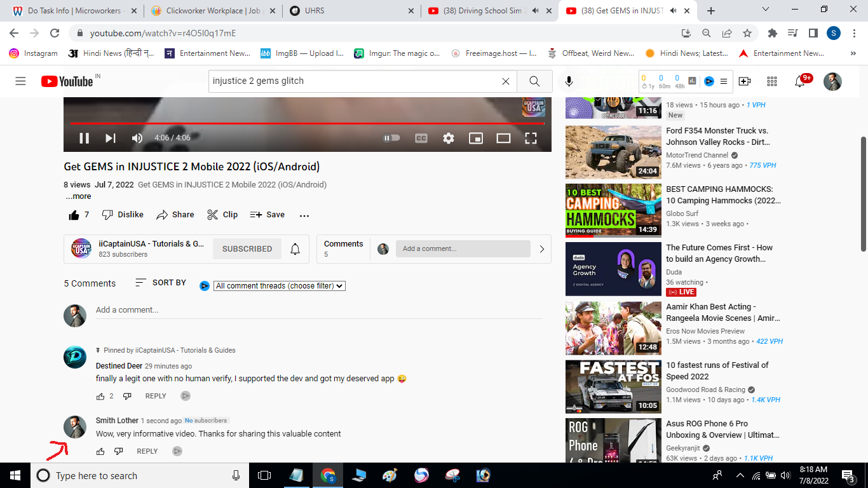Skip to the next video
The width and height of the screenshot is (868, 488).
point(111,138)
